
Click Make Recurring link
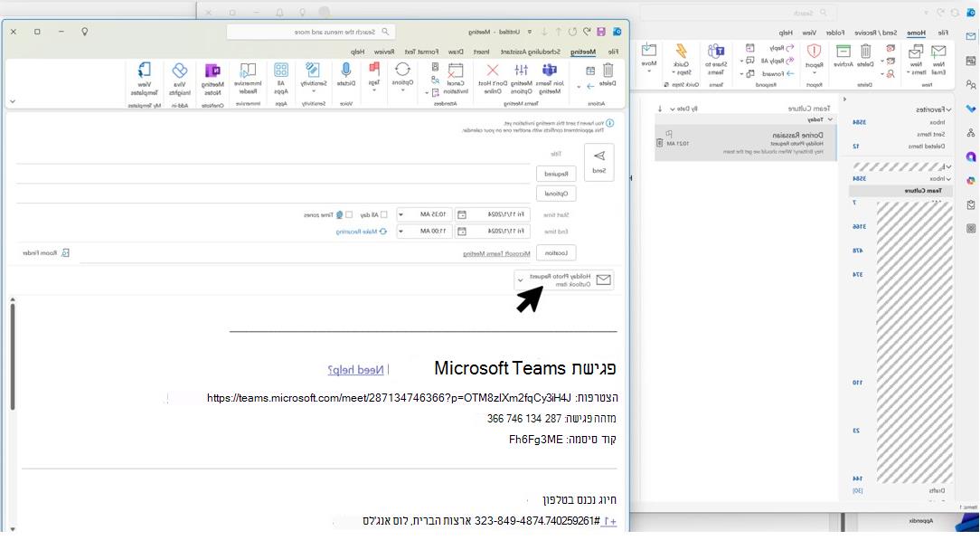(x=362, y=232)
